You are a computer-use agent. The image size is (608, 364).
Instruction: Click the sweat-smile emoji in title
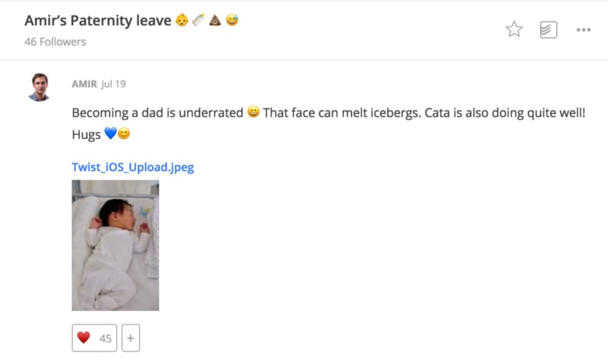coord(232,21)
